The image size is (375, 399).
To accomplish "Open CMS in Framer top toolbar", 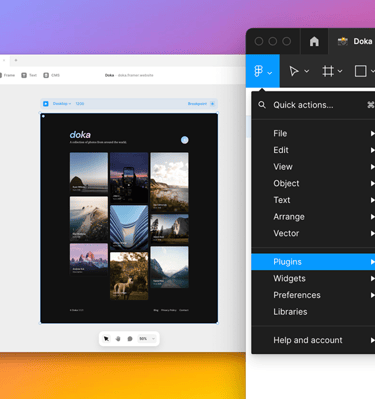I will pos(51,75).
